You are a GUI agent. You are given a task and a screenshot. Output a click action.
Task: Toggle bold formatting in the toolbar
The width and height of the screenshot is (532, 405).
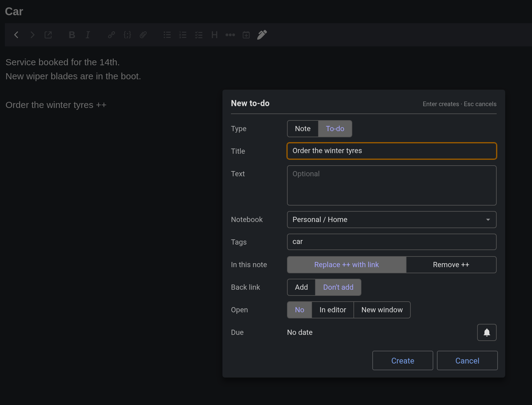(x=72, y=35)
